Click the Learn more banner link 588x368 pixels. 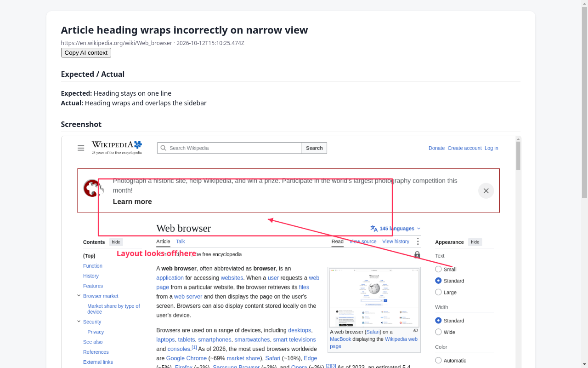pyautogui.click(x=132, y=201)
